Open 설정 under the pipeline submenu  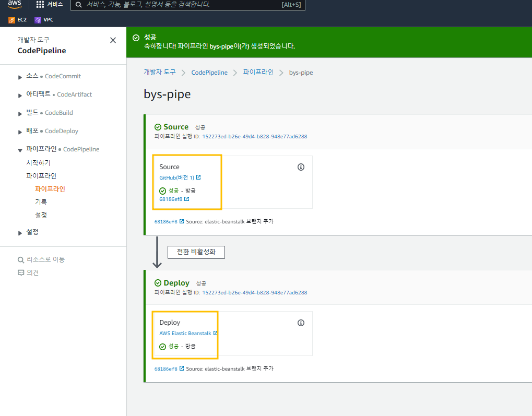[x=41, y=215]
